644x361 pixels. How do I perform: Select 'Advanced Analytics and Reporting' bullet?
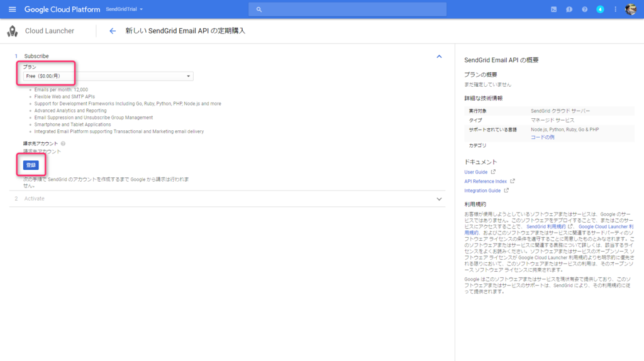[70, 111]
